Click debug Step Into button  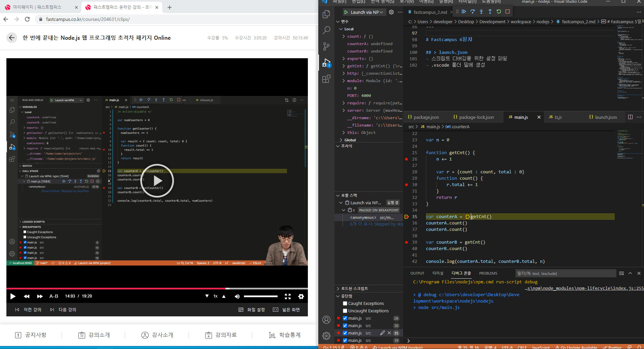point(481,12)
